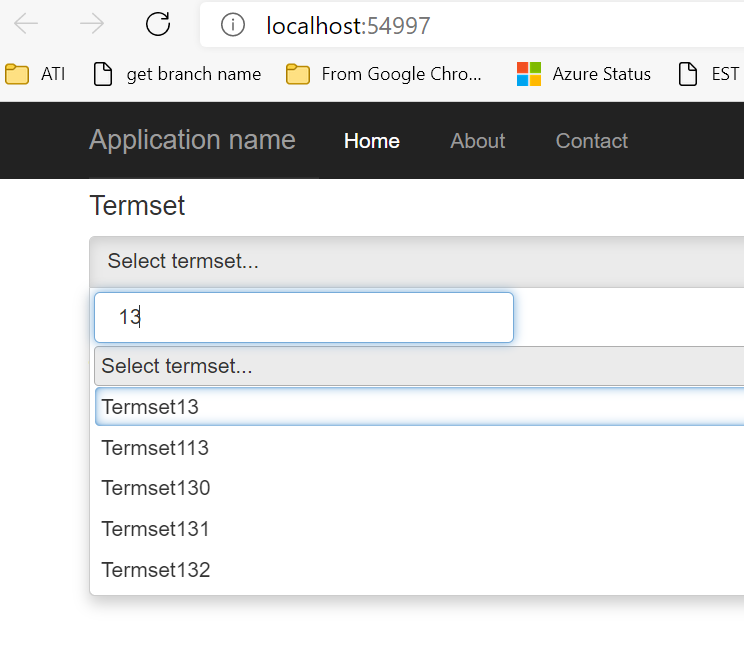
Task: Open the ATI bookmarks folder
Action: [x=35, y=74]
